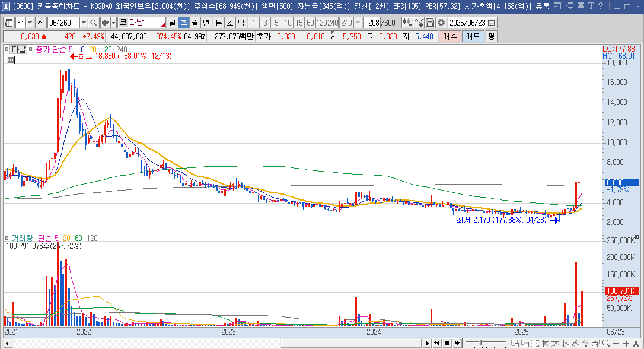
Task: Toggle the 다날 price legend checkbox
Action: coord(7,49)
